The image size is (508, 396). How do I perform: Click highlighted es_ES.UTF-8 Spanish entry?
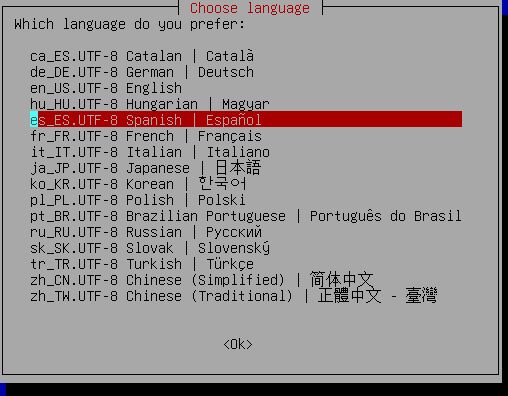point(246,119)
